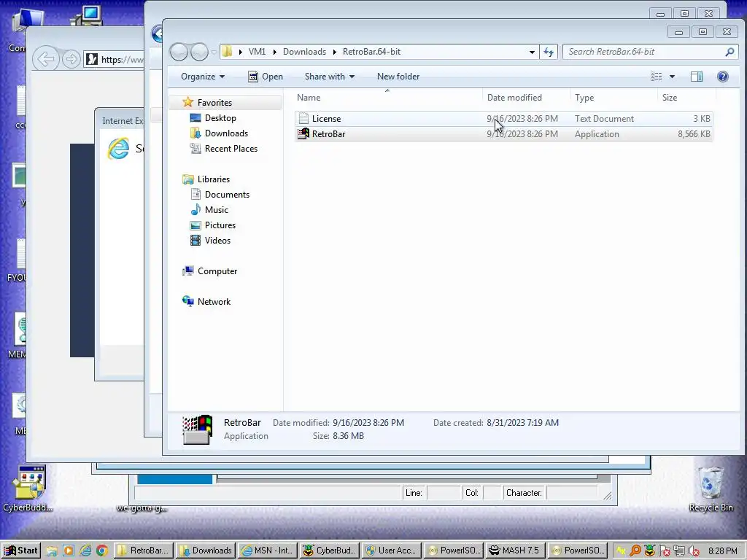Click the magnifier tray icon
This screenshot has height=560, width=747.
[x=635, y=551]
